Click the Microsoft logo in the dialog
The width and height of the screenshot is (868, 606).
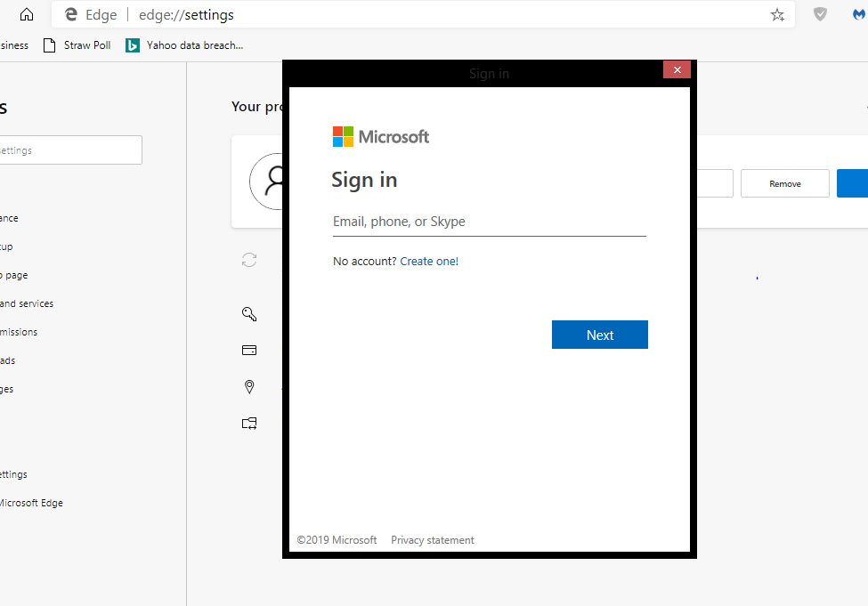click(381, 137)
